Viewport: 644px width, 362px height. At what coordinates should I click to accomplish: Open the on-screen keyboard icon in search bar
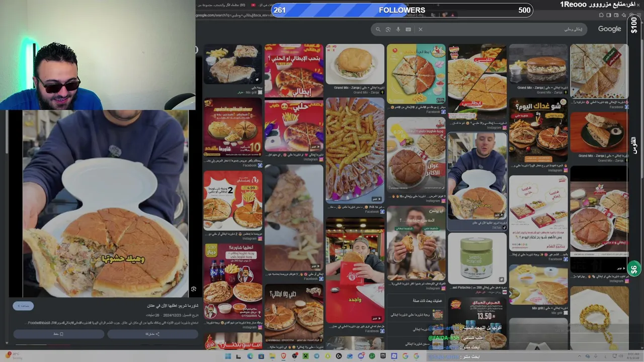(408, 29)
